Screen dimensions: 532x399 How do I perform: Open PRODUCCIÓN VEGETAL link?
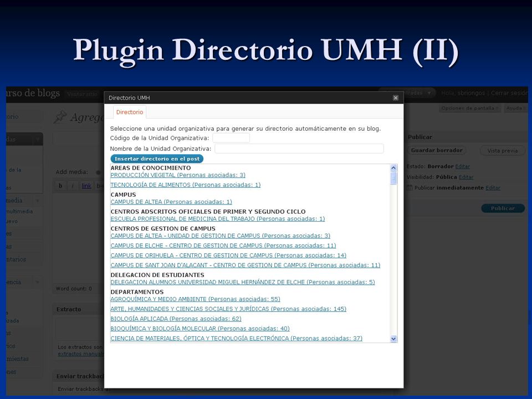click(178, 175)
